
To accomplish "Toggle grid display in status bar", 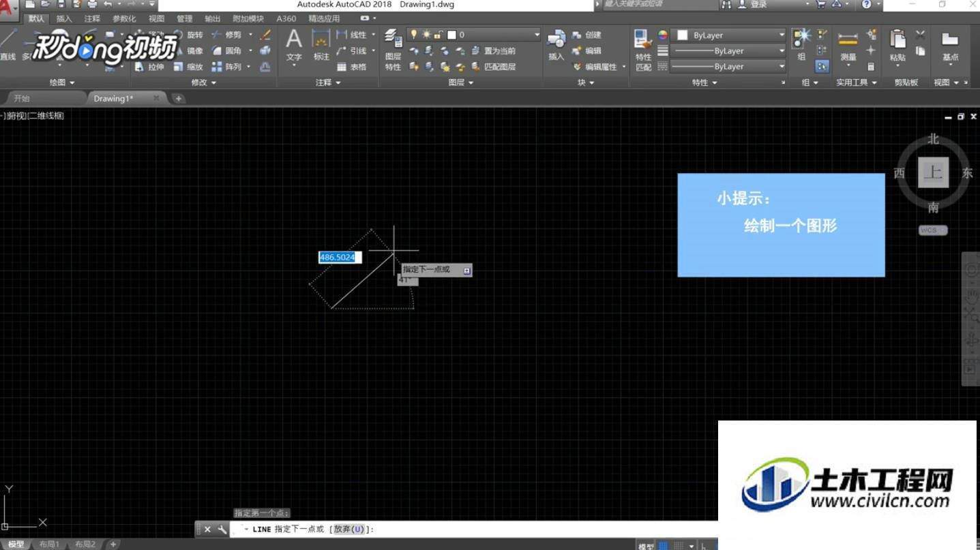I will [x=664, y=546].
